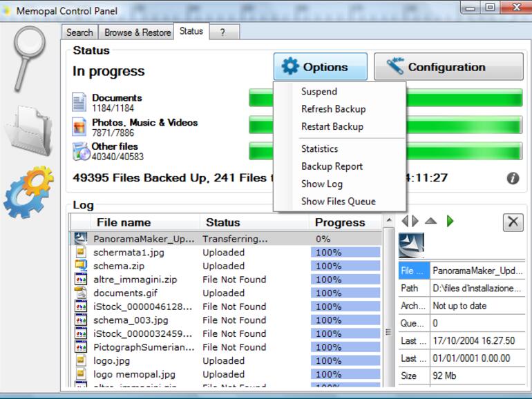Close the file detail panel with X

[x=513, y=222]
